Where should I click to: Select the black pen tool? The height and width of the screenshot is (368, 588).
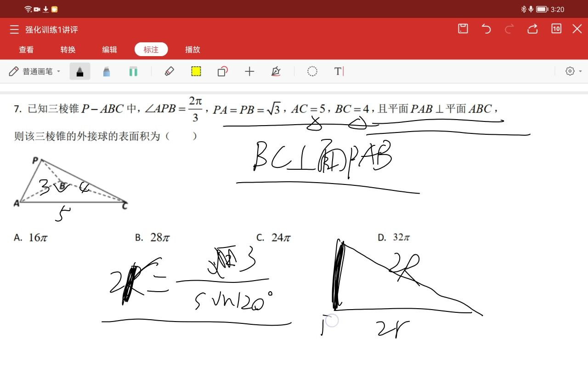click(x=80, y=71)
